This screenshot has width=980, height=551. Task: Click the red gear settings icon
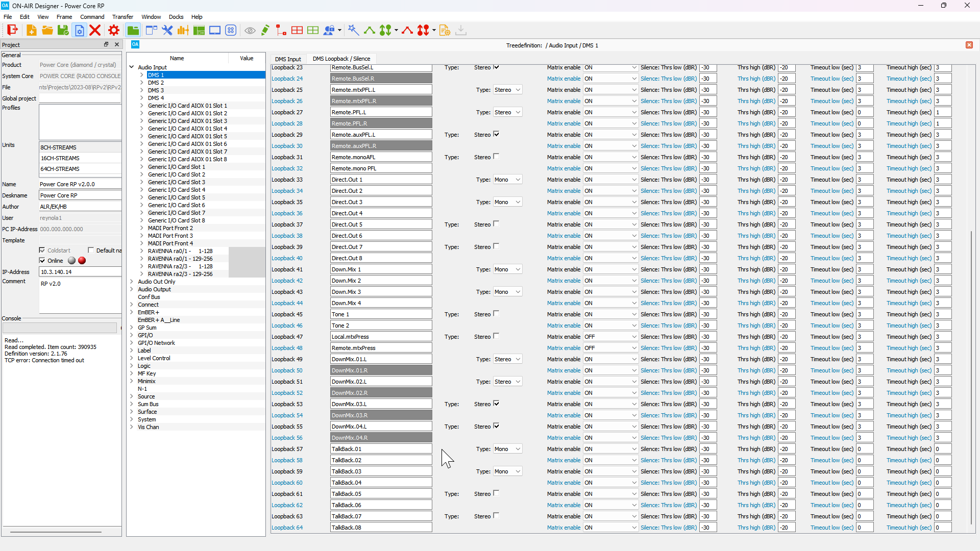point(114,31)
